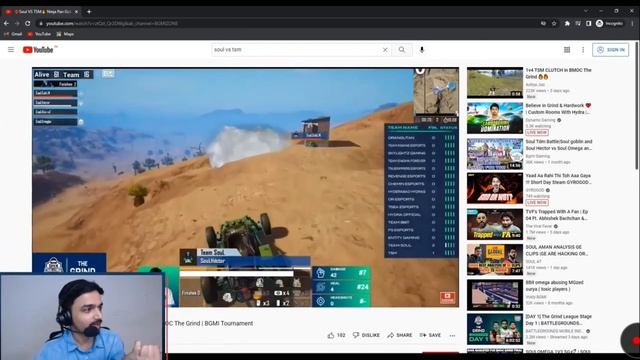Open the Maps bookmark
The image size is (640, 360).
[x=65, y=34]
